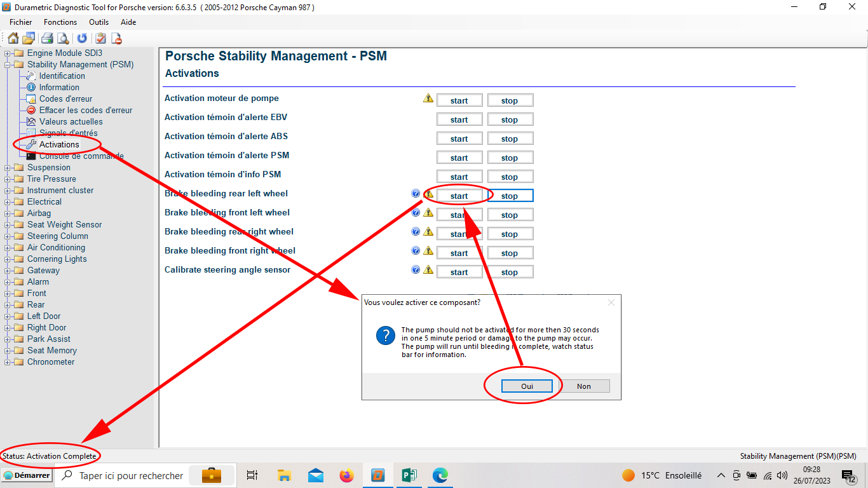Viewport: 868px width, 488px height.
Task: Click the warning window icon beside Codes d'erreur
Action: pyautogui.click(x=31, y=98)
